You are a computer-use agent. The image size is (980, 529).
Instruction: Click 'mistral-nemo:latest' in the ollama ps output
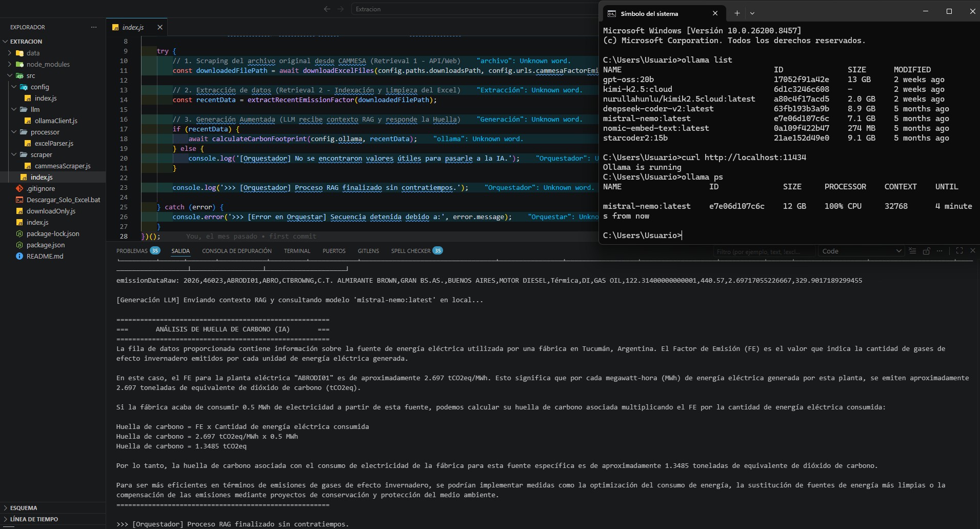[647, 206]
